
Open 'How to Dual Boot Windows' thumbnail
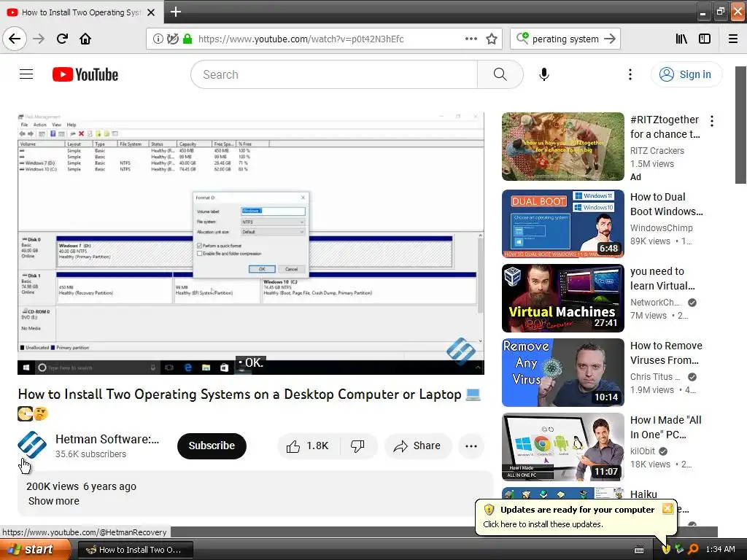562,223
